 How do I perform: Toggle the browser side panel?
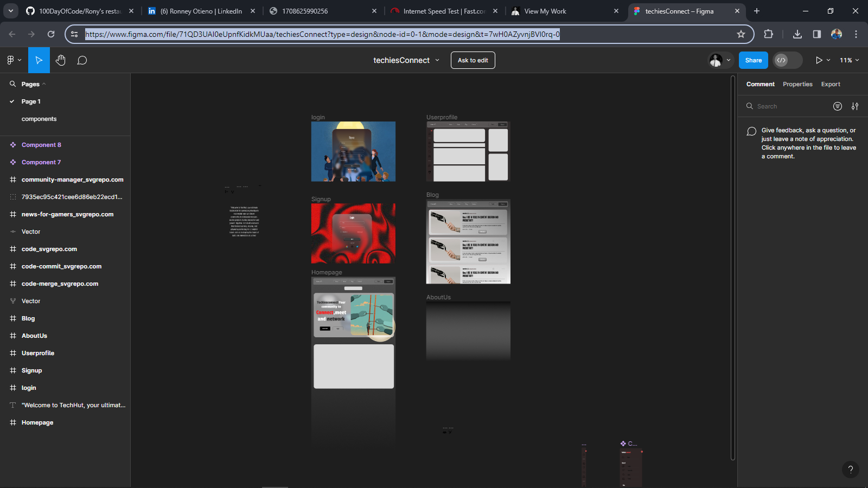click(x=817, y=34)
